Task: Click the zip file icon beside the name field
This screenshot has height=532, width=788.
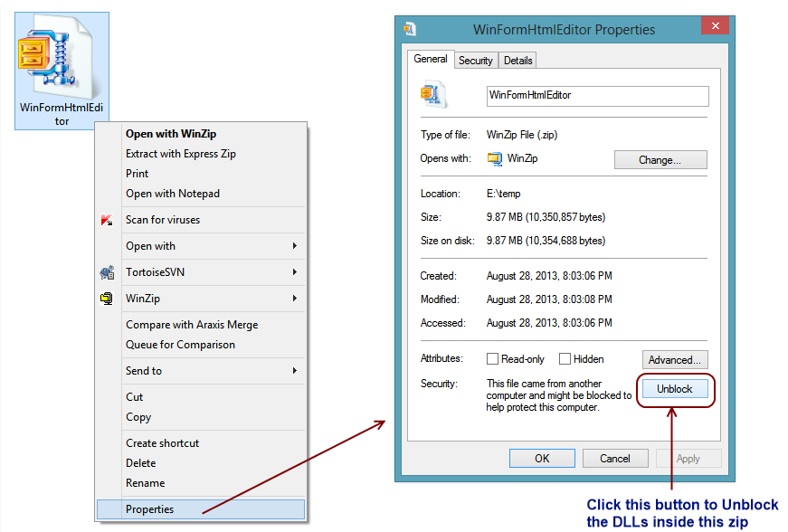Action: coord(431,95)
